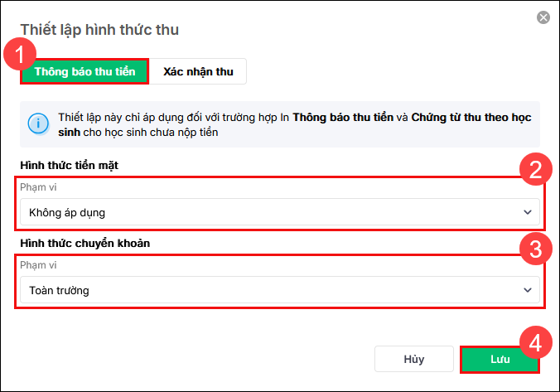Image resolution: width=560 pixels, height=392 pixels.
Task: Open the Không áp dụng scope dropdown
Action: [x=278, y=212]
